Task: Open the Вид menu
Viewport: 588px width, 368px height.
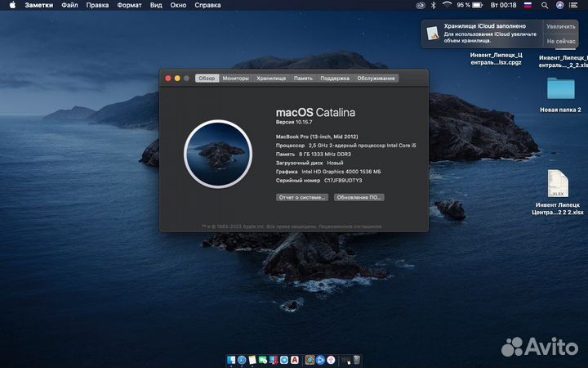Action: (x=156, y=5)
